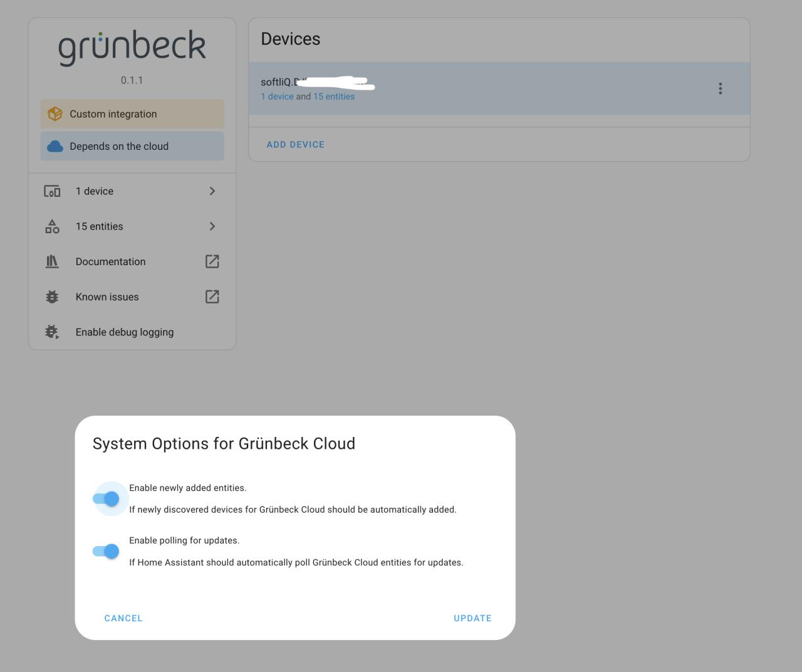Open the Known issues list item

coord(132,297)
